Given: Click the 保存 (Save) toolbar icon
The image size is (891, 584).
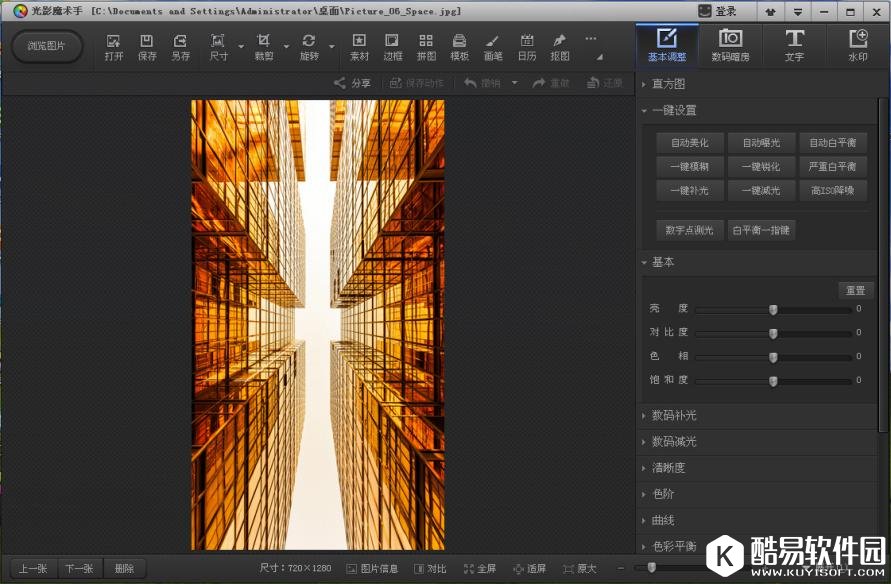Looking at the screenshot, I should (x=147, y=47).
